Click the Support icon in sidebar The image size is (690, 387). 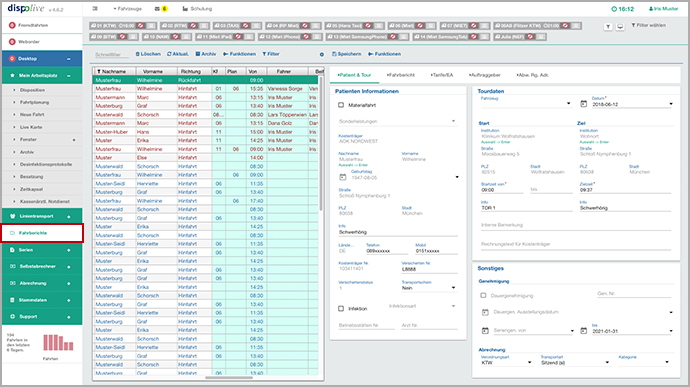tap(12, 317)
